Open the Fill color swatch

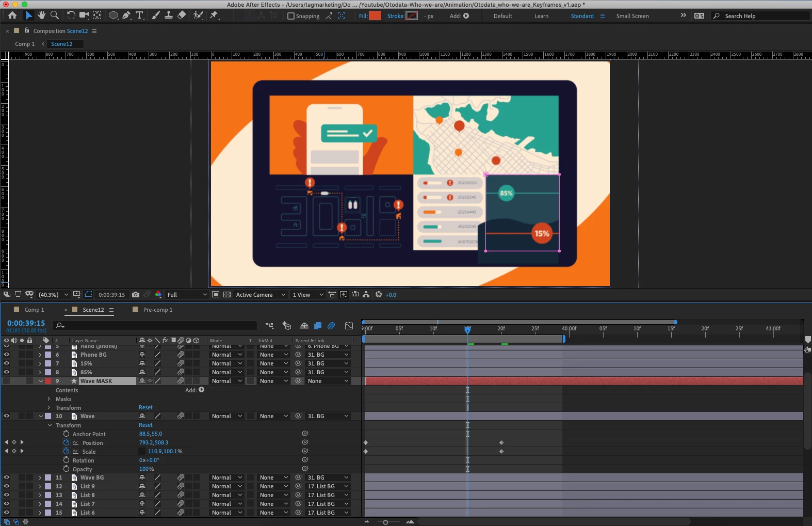point(375,16)
